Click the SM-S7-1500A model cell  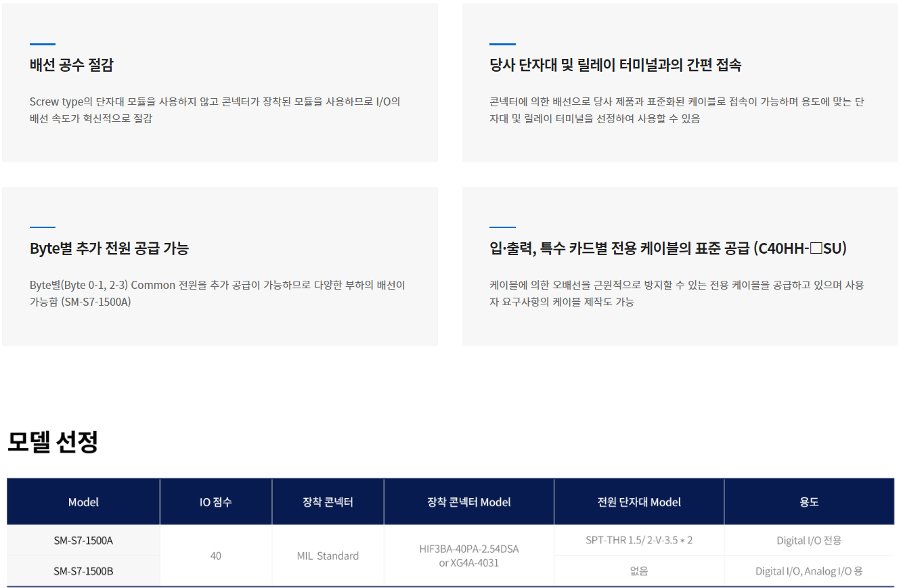83,541
